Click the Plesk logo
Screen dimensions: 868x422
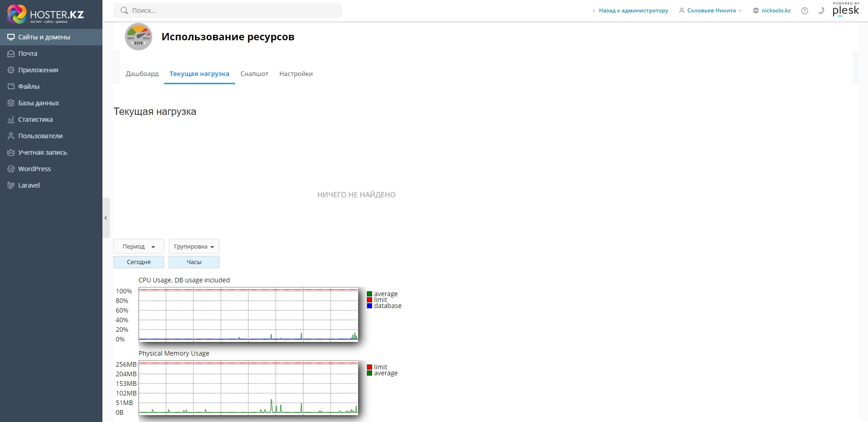click(x=846, y=9)
